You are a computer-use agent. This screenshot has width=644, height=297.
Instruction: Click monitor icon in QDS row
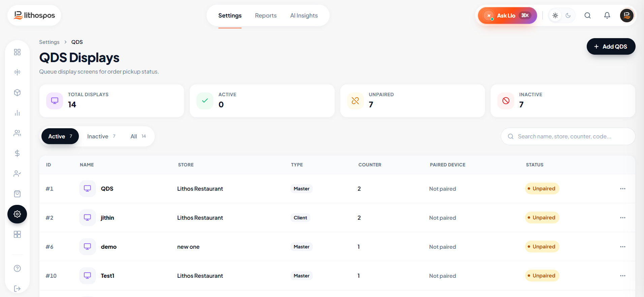pyautogui.click(x=87, y=189)
